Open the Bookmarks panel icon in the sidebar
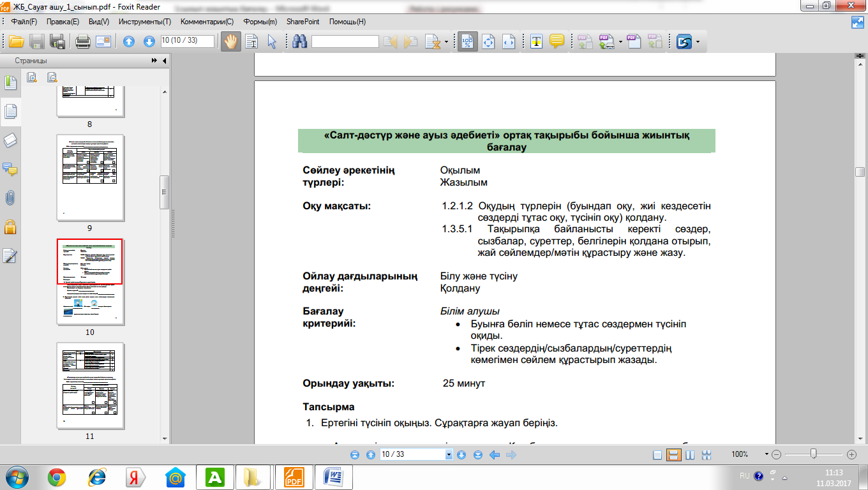 (11, 83)
